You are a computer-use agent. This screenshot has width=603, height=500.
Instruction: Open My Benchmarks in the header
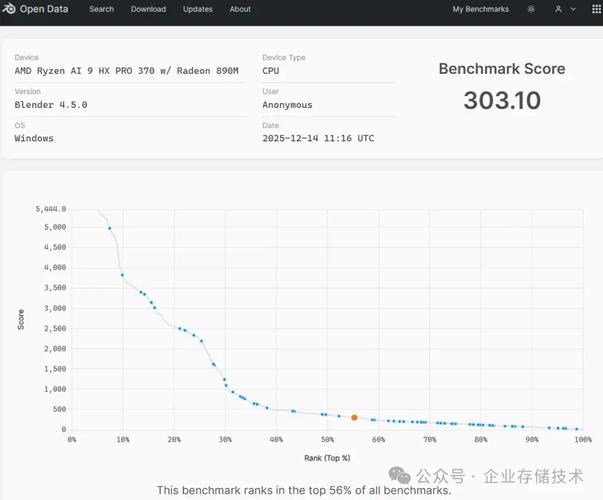[480, 9]
